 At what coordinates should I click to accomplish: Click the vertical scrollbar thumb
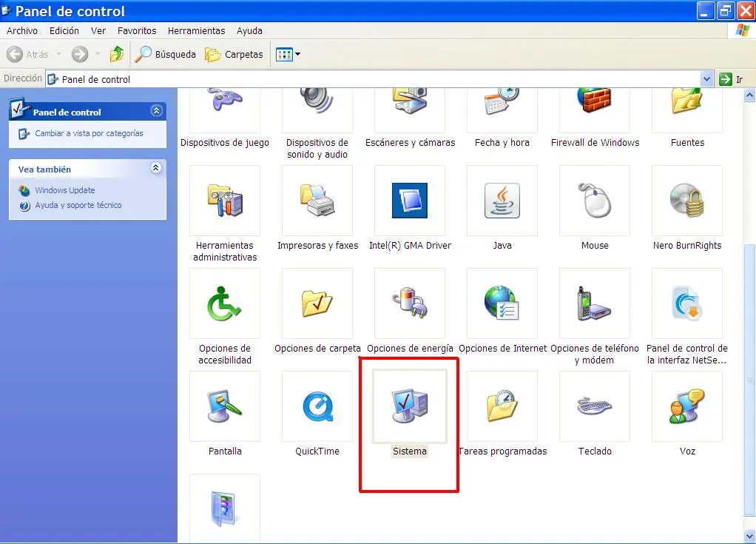(x=749, y=378)
